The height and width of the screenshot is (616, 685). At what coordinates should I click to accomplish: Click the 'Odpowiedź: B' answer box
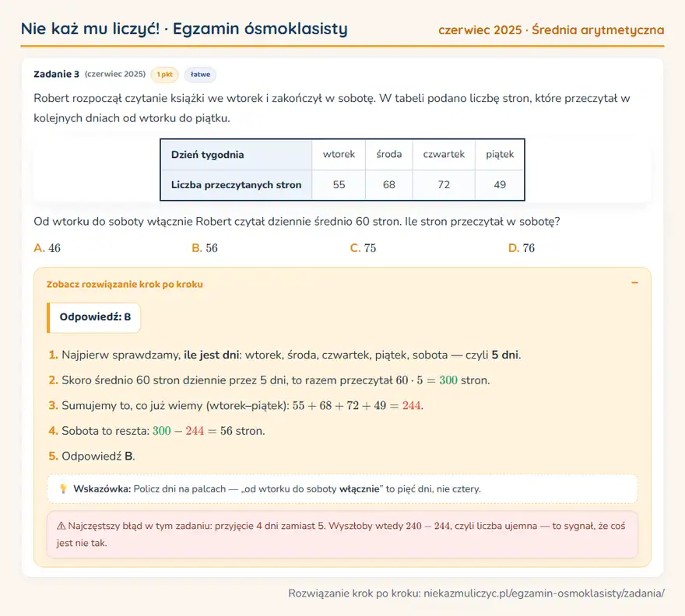94,317
